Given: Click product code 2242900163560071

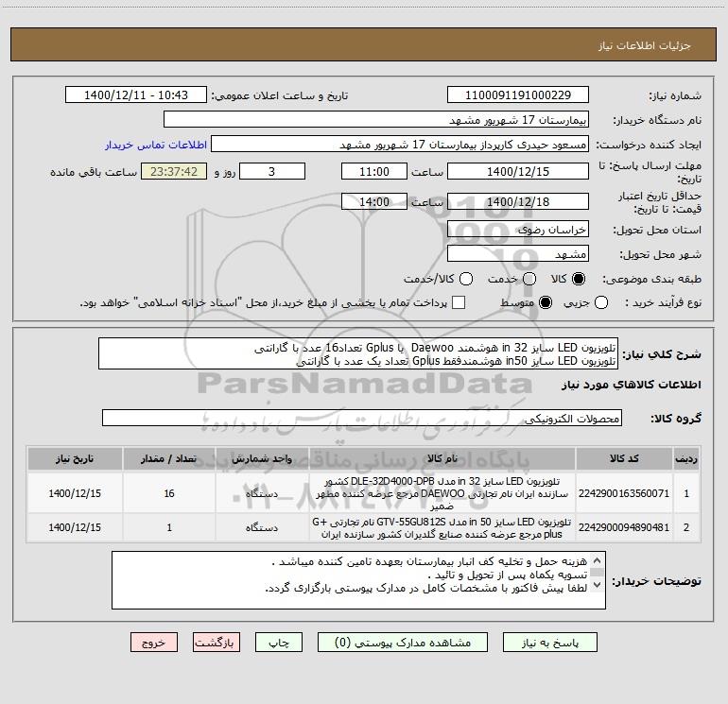Looking at the screenshot, I should [x=624, y=493].
